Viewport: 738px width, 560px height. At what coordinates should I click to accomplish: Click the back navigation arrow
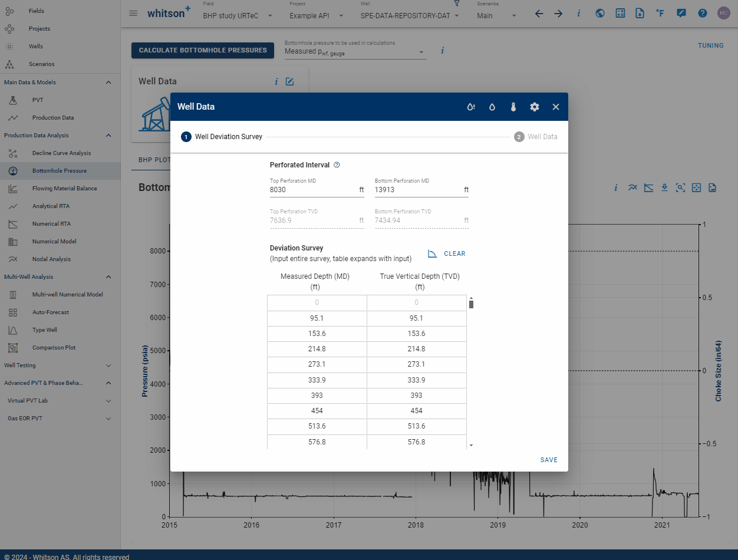point(539,13)
